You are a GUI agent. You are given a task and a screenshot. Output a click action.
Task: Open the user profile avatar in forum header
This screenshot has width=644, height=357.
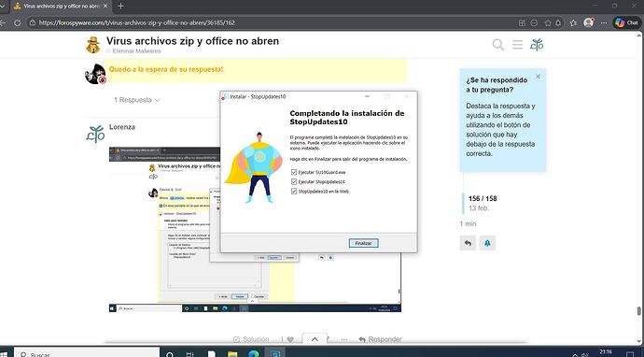(x=537, y=45)
